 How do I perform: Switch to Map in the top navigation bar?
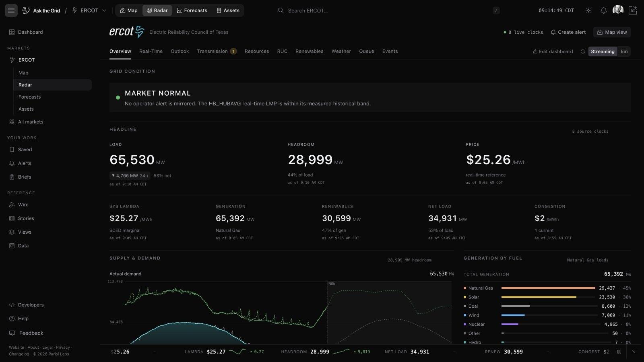pyautogui.click(x=129, y=10)
